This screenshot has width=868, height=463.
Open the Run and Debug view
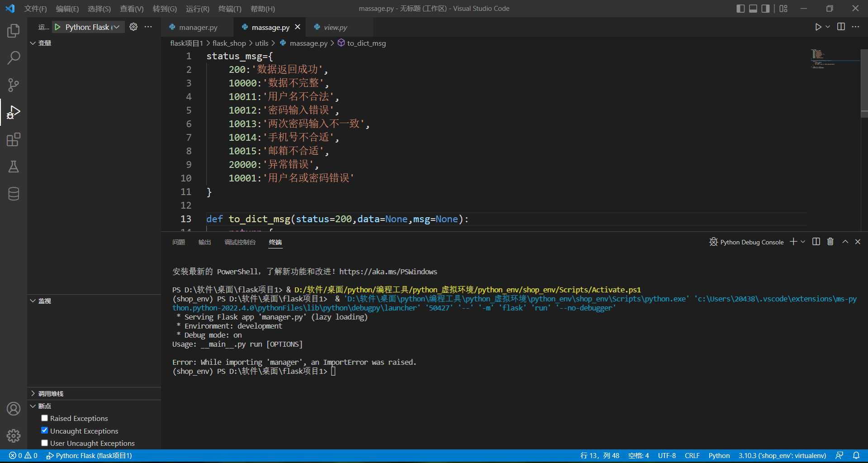click(x=14, y=112)
